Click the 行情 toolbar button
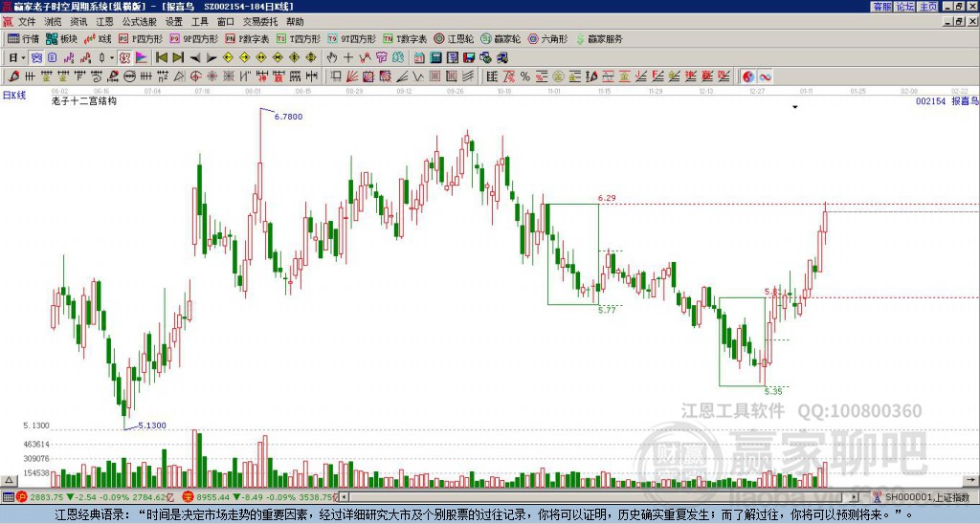The image size is (980, 524). coord(24,38)
